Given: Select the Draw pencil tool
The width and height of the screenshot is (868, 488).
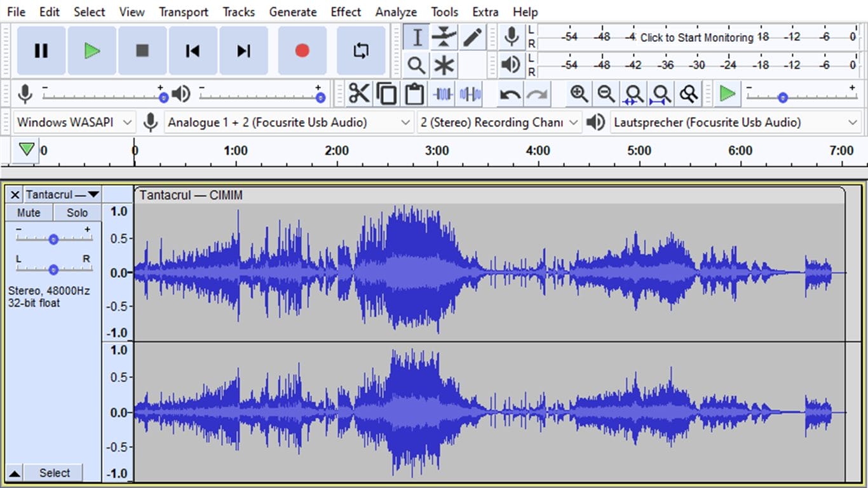Looking at the screenshot, I should (x=472, y=37).
